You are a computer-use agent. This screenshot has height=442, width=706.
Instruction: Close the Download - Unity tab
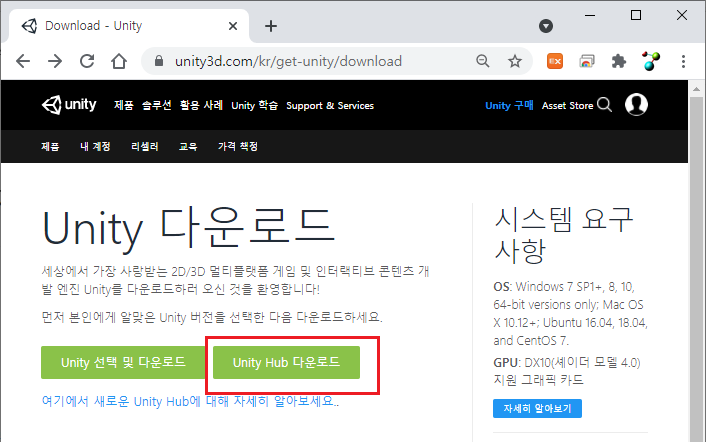click(233, 26)
